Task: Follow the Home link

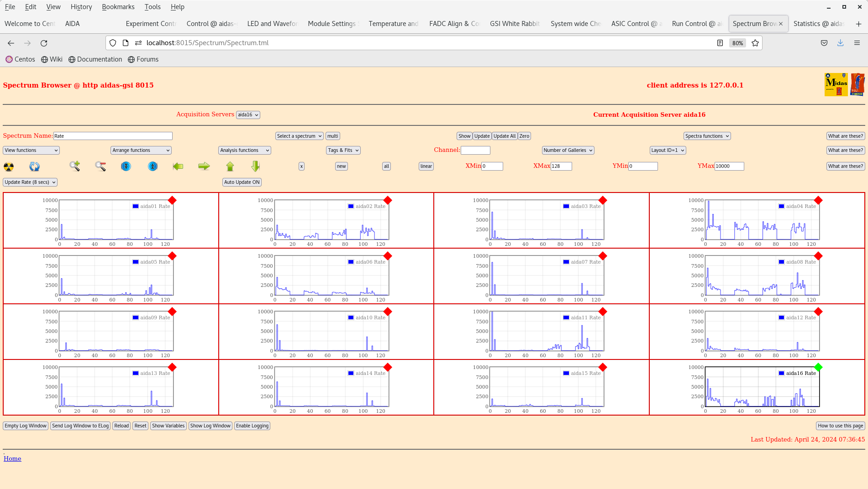Action: pyautogui.click(x=12, y=459)
